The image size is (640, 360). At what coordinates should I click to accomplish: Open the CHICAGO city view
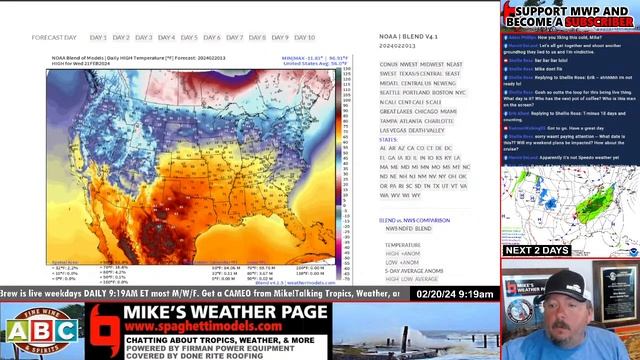426,111
